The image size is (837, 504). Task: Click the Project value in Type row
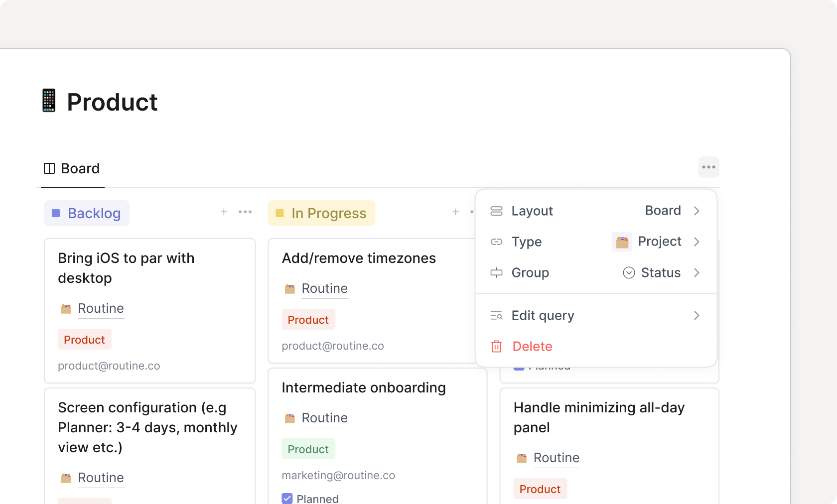click(660, 242)
